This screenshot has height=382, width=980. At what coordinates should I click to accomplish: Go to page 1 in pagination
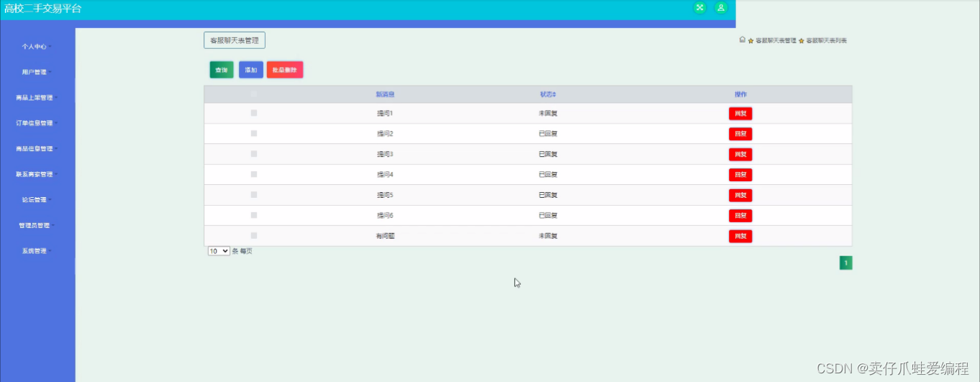(x=845, y=263)
